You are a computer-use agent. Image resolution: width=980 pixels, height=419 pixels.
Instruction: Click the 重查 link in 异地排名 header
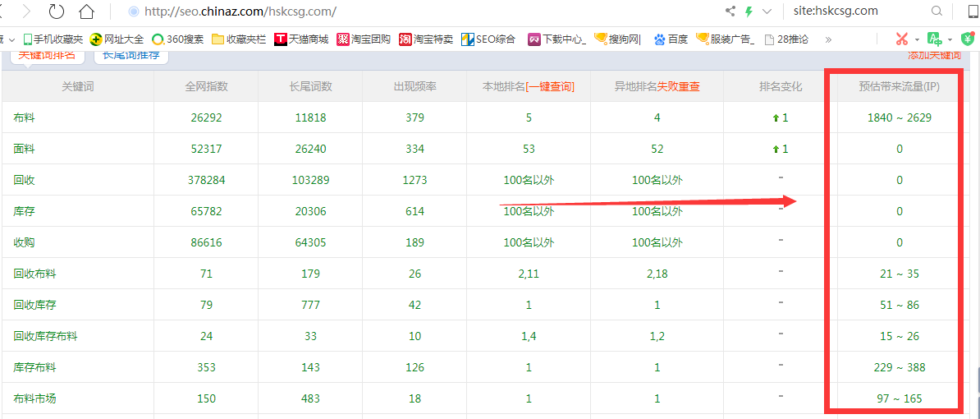pyautogui.click(x=689, y=86)
